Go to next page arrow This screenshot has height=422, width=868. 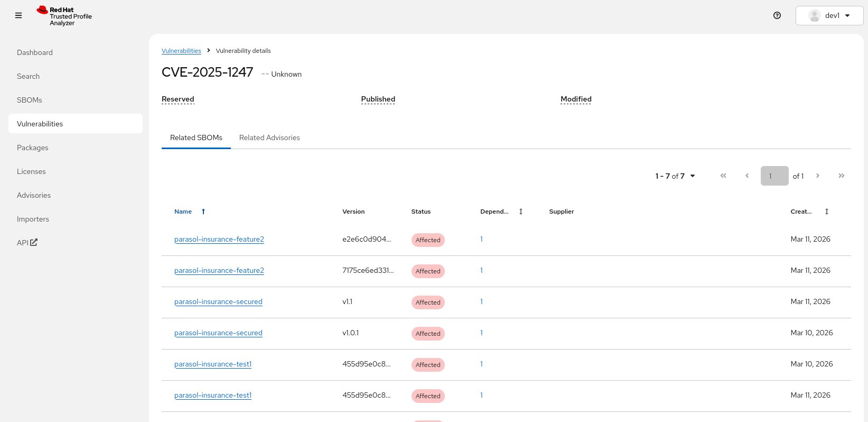click(818, 176)
